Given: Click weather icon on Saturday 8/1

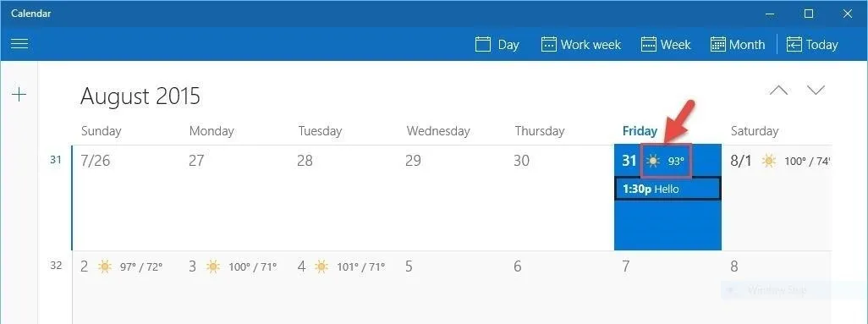Looking at the screenshot, I should tap(768, 162).
